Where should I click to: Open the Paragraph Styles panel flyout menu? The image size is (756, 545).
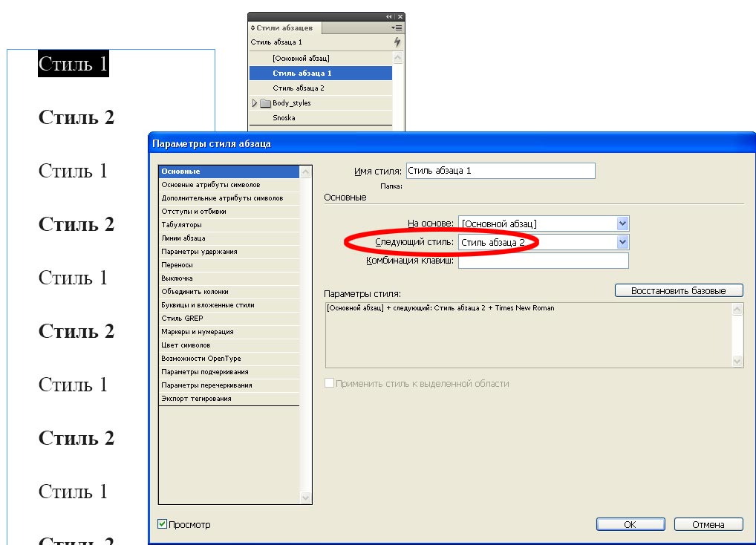coord(397,28)
